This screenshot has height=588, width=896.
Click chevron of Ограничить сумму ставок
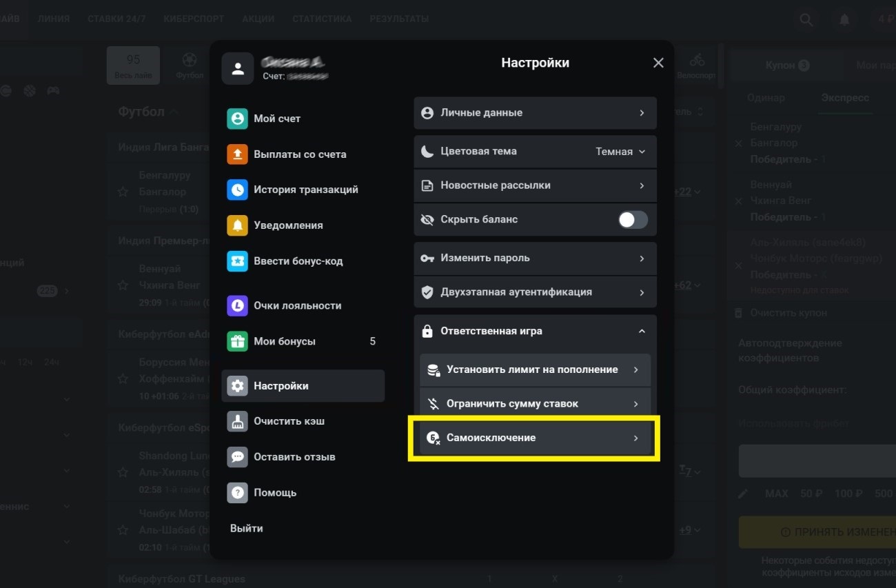pyautogui.click(x=635, y=404)
